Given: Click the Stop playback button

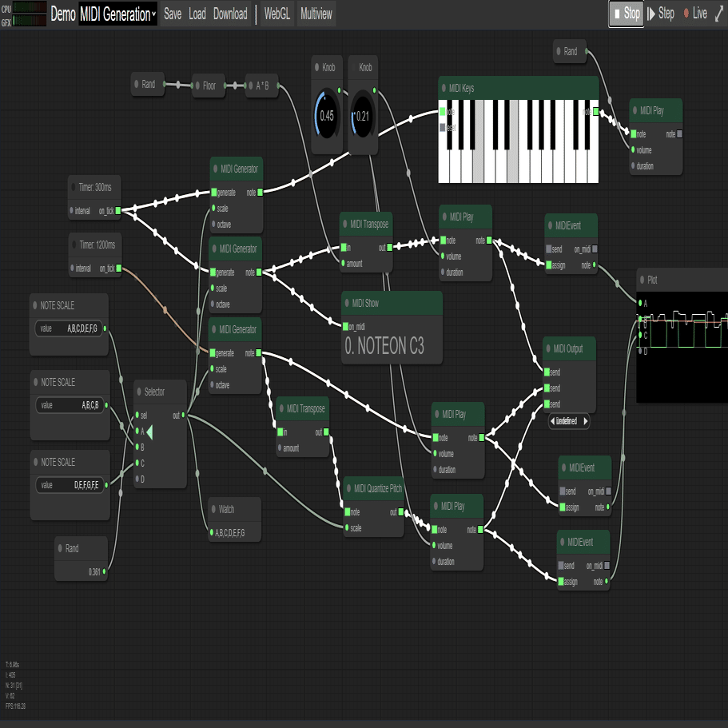Looking at the screenshot, I should tap(626, 14).
